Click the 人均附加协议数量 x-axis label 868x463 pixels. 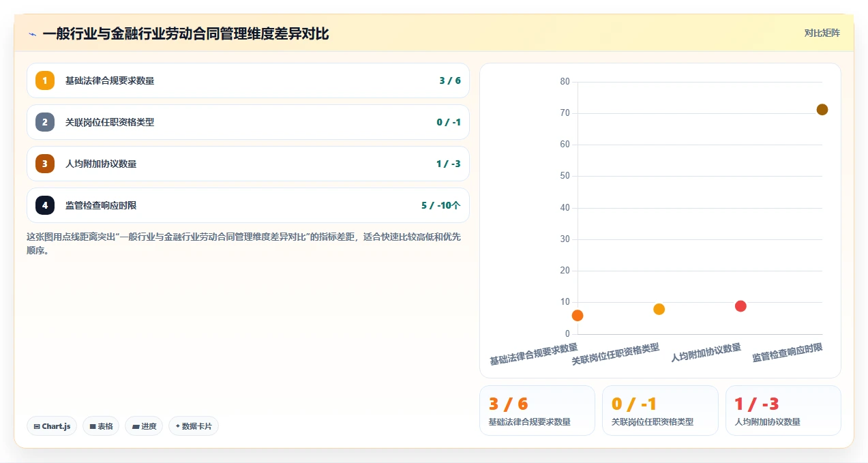pyautogui.click(x=706, y=353)
